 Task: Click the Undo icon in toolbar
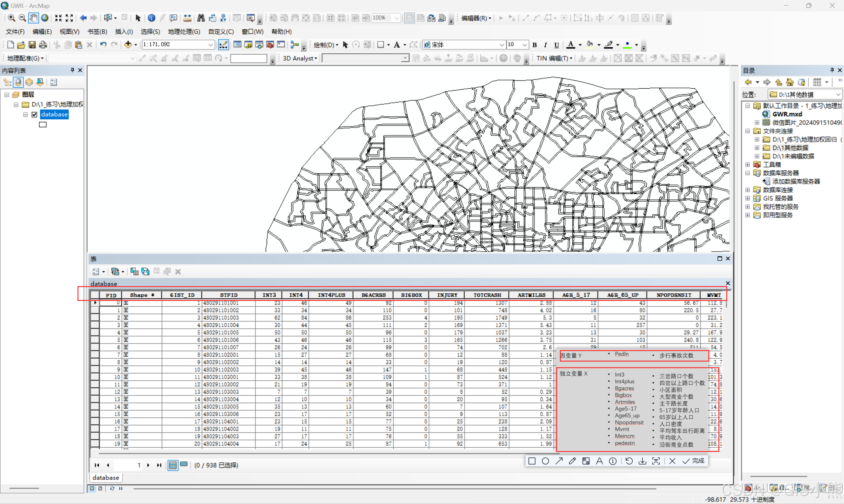pyautogui.click(x=103, y=44)
